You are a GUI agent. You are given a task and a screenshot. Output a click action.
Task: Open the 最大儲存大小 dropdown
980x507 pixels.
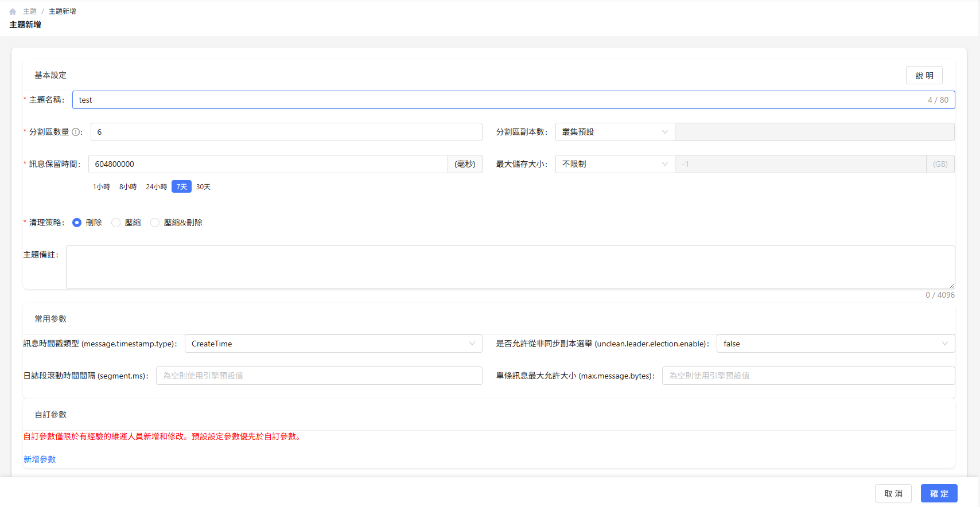(615, 164)
